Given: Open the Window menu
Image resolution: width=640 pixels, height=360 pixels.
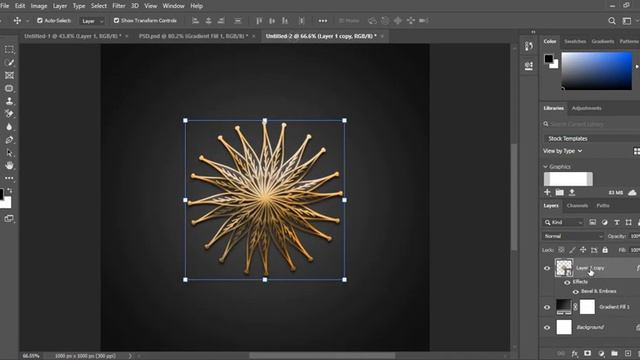Looking at the screenshot, I should click(173, 6).
